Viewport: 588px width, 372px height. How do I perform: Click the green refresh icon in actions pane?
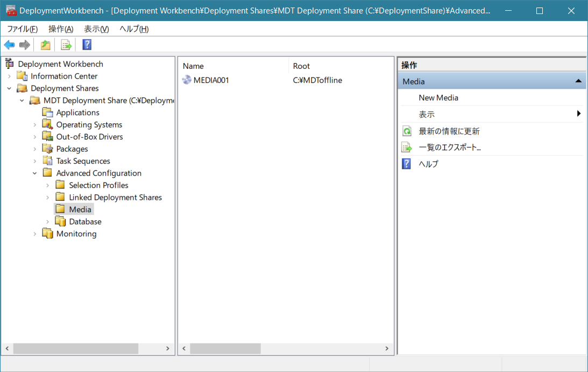click(x=407, y=131)
